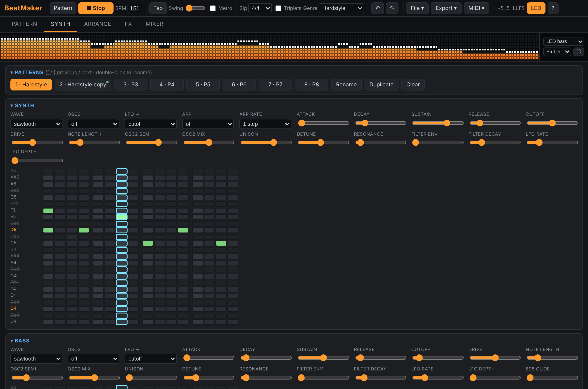Screen dimensions: 588x389
Task: Switch to the MIXER tab
Action: pyautogui.click(x=154, y=24)
